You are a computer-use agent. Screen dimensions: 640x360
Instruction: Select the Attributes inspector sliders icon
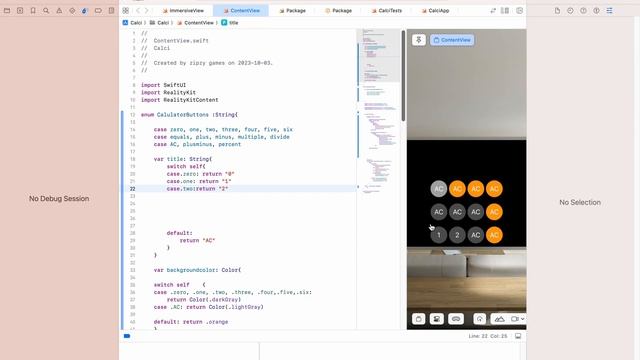[x=609, y=11]
